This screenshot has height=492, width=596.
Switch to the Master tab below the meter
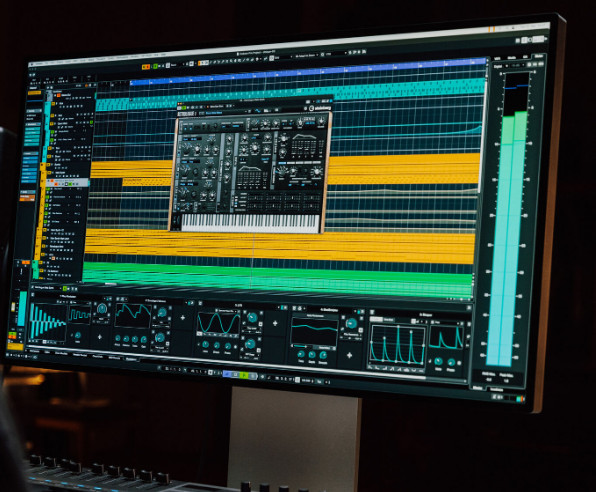(x=478, y=387)
